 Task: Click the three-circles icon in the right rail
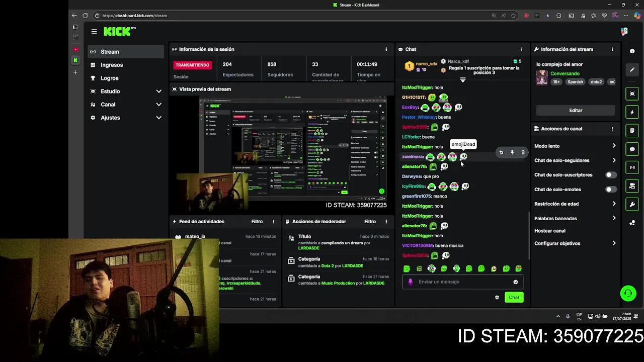point(632,223)
